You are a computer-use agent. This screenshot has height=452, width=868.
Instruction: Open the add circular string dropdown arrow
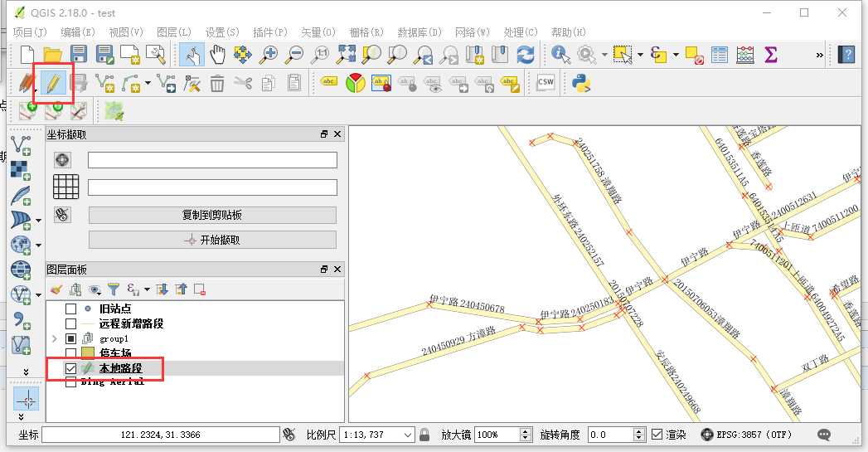148,84
